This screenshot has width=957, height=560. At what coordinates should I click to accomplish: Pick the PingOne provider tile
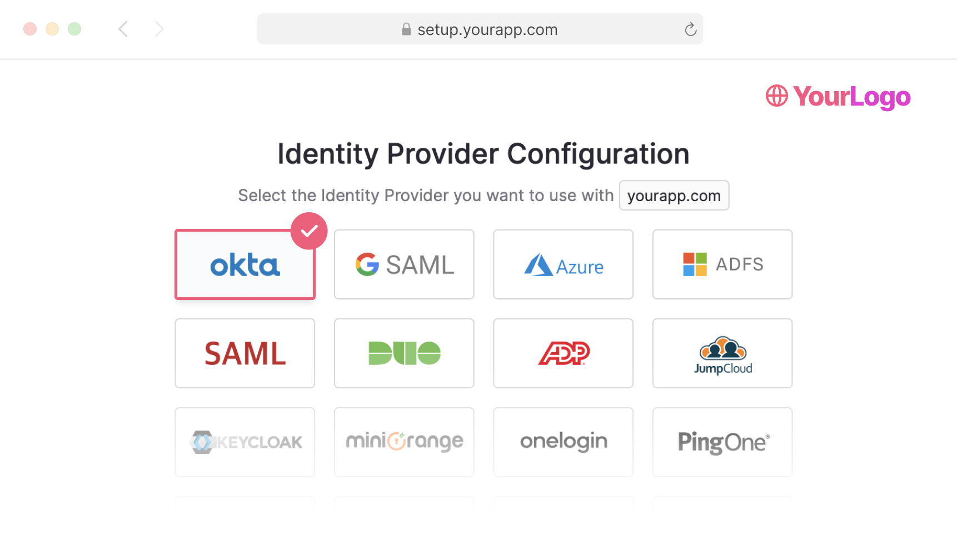pyautogui.click(x=722, y=442)
